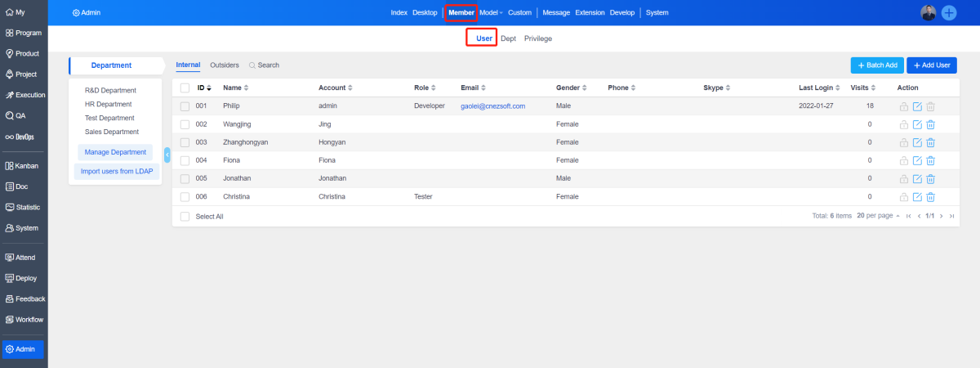The image size is (980, 368).
Task: Open Kanban in the left sidebar
Action: [24, 166]
